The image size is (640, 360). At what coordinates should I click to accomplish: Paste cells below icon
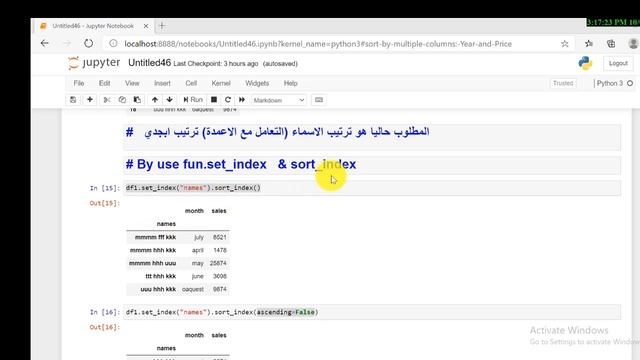(x=137, y=100)
